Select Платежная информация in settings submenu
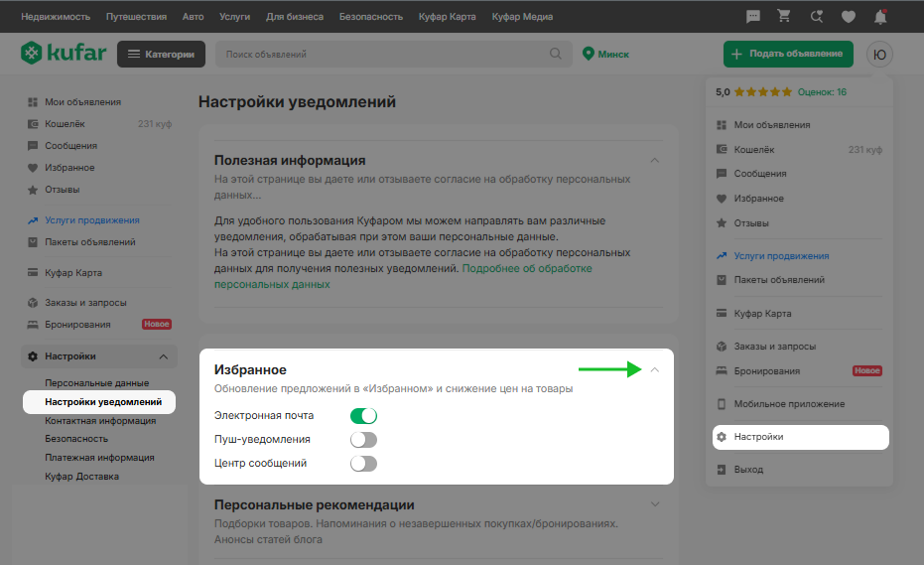Viewport: 924px width, 565px height. [99, 457]
